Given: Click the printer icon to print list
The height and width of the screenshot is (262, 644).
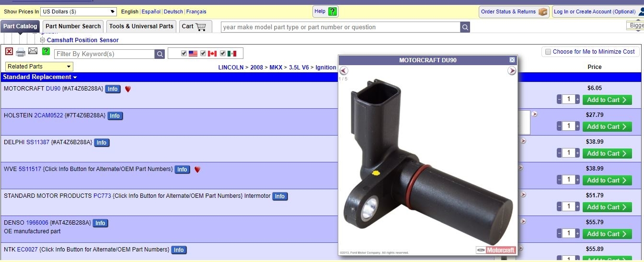Looking at the screenshot, I should pos(21,52).
